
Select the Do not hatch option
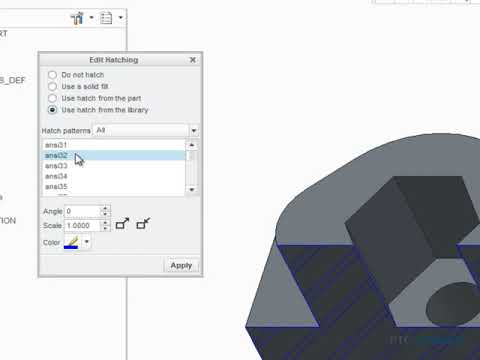coord(52,75)
